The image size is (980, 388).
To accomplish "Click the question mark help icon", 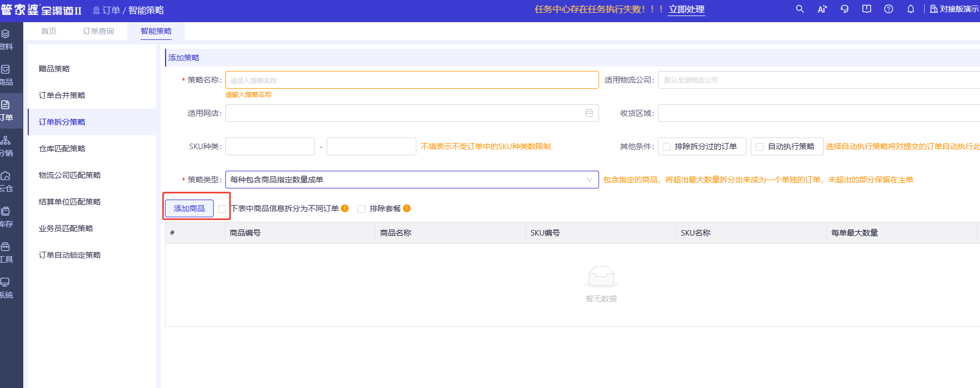I will [x=889, y=9].
